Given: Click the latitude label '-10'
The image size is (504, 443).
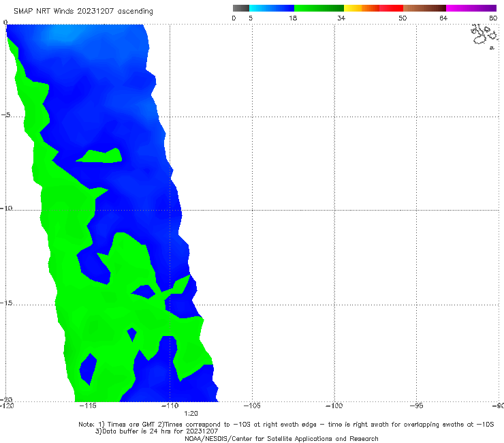Looking at the screenshot, I should pos(6,208).
